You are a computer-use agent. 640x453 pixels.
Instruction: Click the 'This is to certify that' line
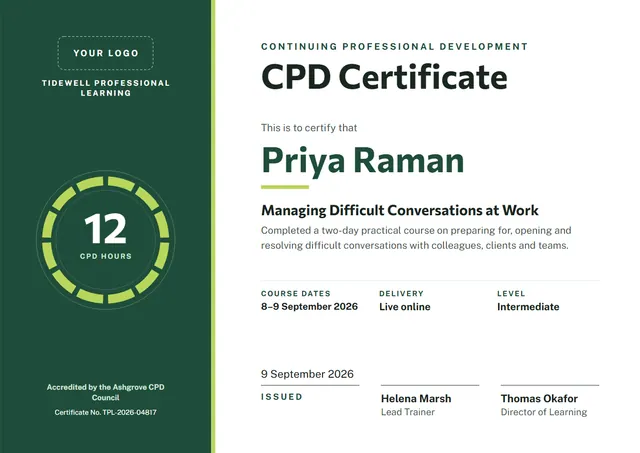[309, 128]
